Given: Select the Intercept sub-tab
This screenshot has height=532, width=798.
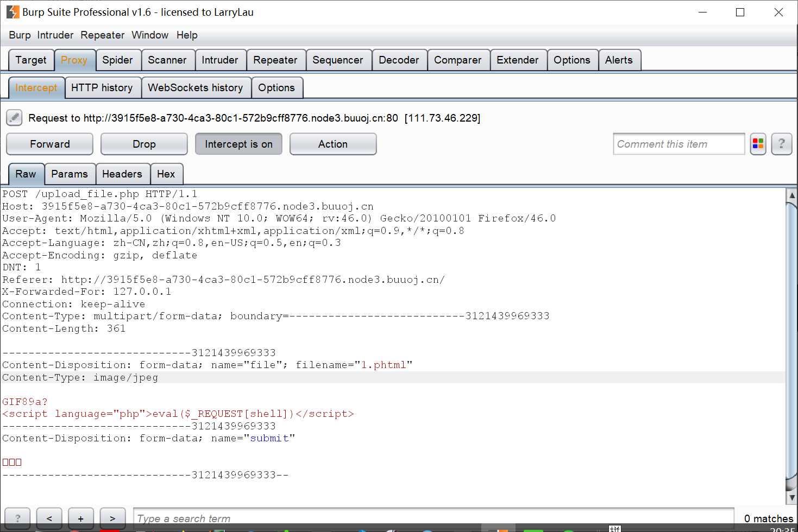Looking at the screenshot, I should 36,87.
